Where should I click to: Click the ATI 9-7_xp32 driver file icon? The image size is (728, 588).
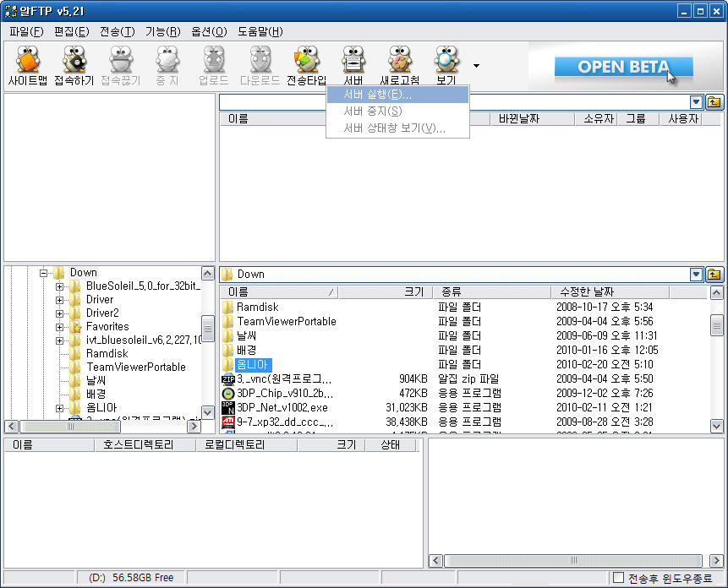pyautogui.click(x=228, y=422)
